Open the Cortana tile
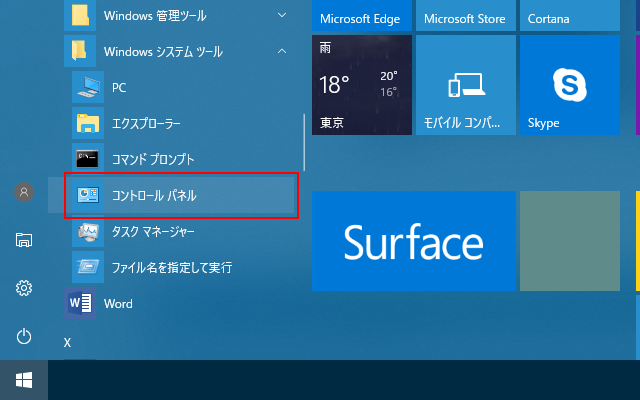 [x=570, y=16]
